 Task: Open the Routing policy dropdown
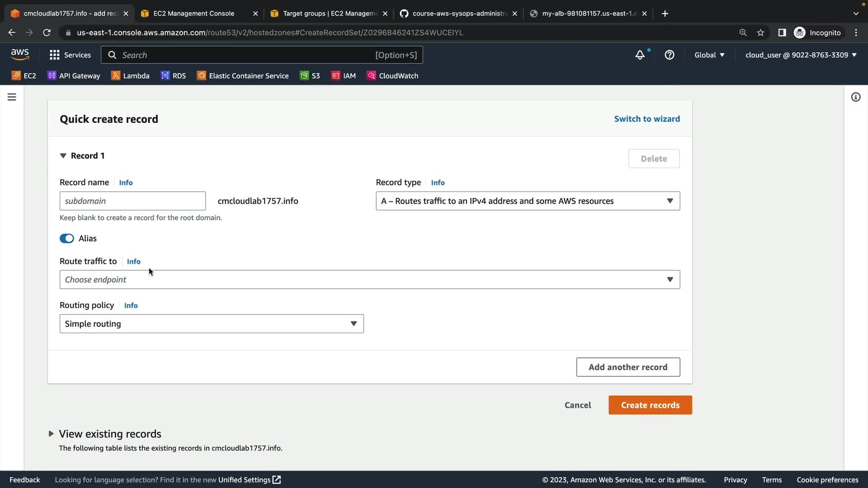coord(212,324)
